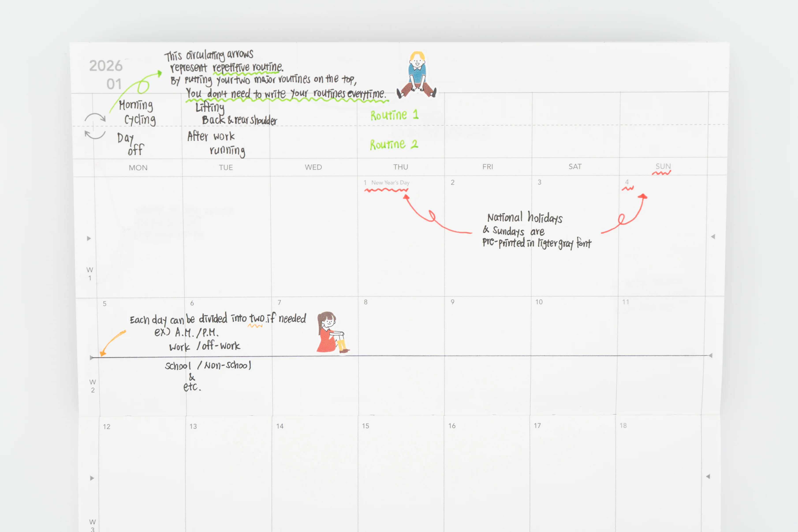
Task: Click the green Routine 1 note
Action: 394,115
